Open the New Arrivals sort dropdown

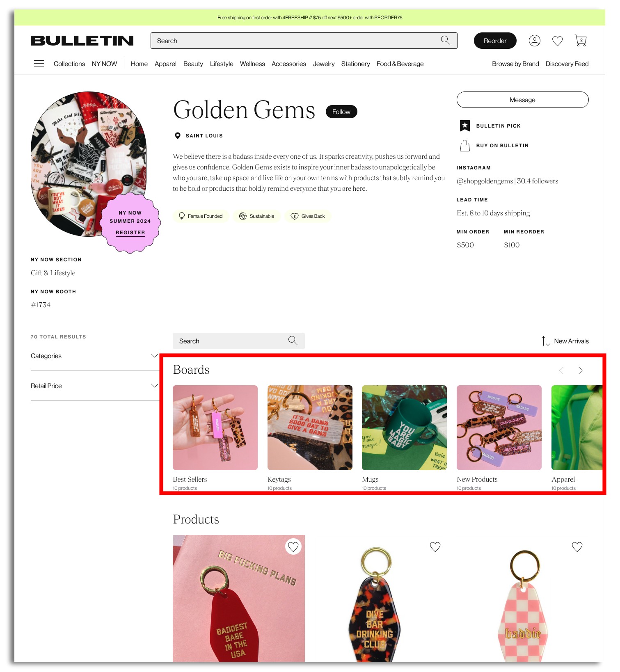pos(565,341)
